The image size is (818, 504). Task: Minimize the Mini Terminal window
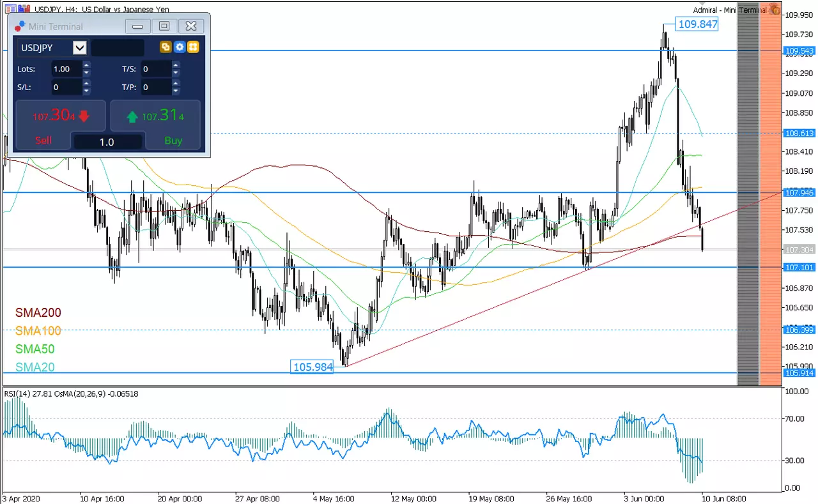point(137,26)
